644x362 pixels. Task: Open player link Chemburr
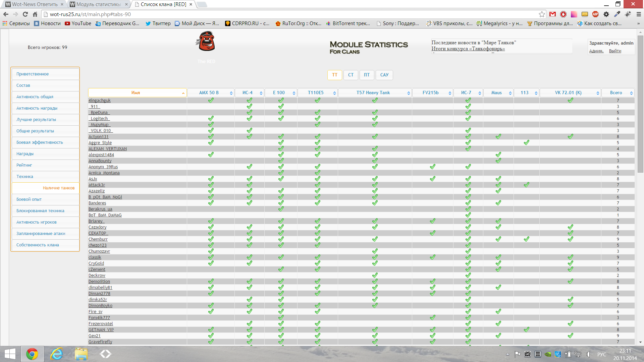click(98, 239)
